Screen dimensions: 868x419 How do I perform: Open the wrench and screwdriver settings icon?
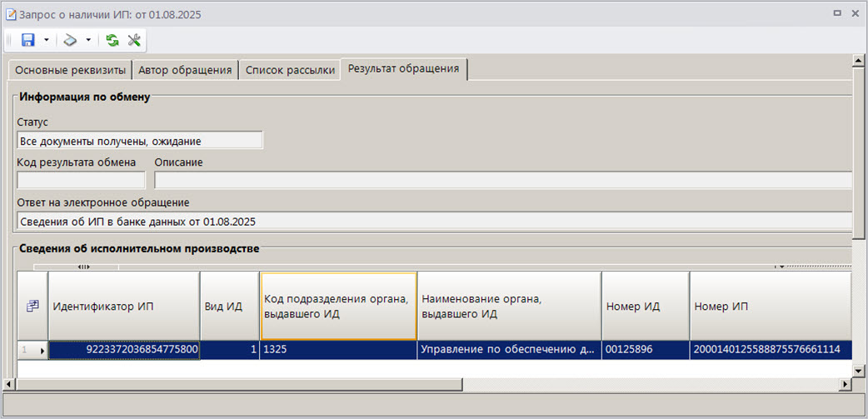click(133, 40)
